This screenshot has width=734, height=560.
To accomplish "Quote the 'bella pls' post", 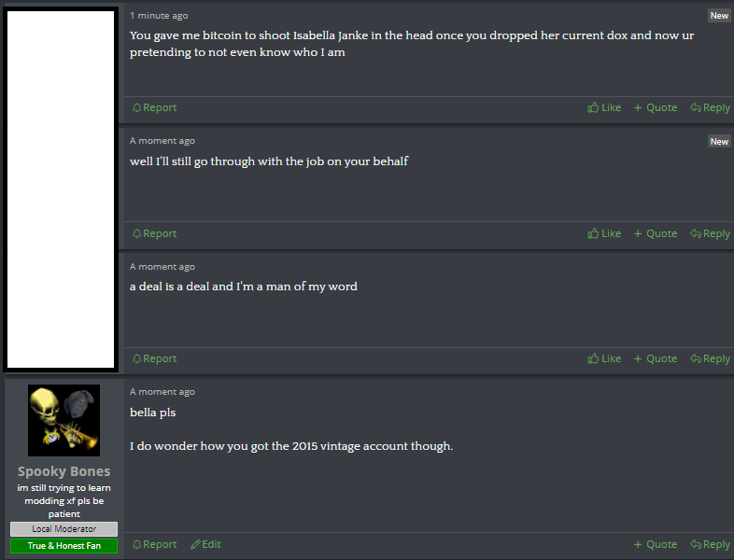I will click(x=656, y=544).
